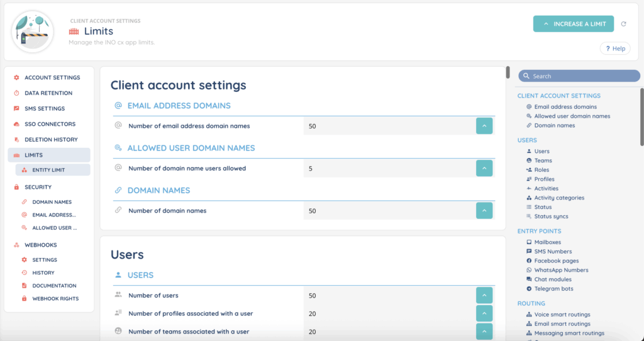The height and width of the screenshot is (341, 644).
Task: Click the SSO Connectors icon in sidebar
Action: pos(16,124)
